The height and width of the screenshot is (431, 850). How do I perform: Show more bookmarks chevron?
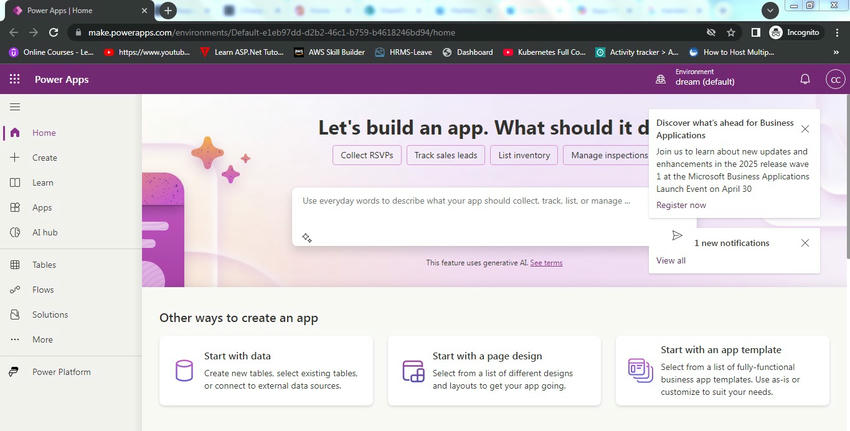click(x=836, y=52)
